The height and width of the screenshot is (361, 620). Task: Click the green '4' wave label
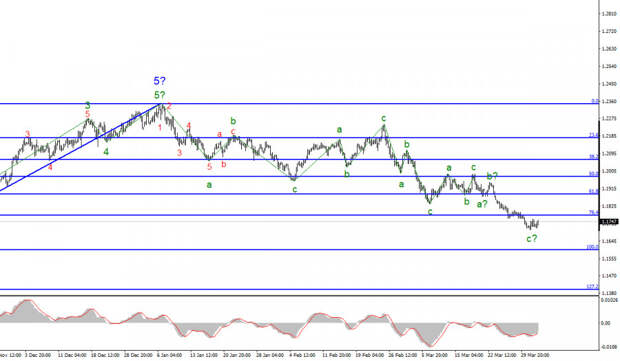pyautogui.click(x=106, y=152)
